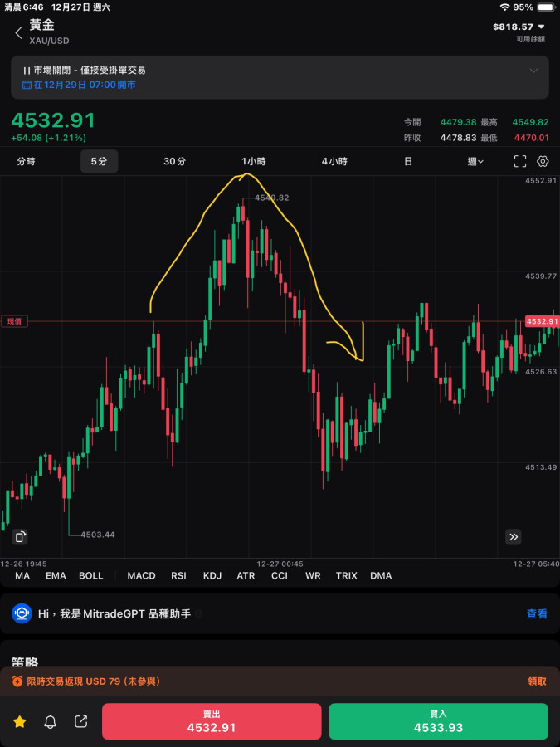
Task: Enable the EMA indicator
Action: tap(56, 575)
